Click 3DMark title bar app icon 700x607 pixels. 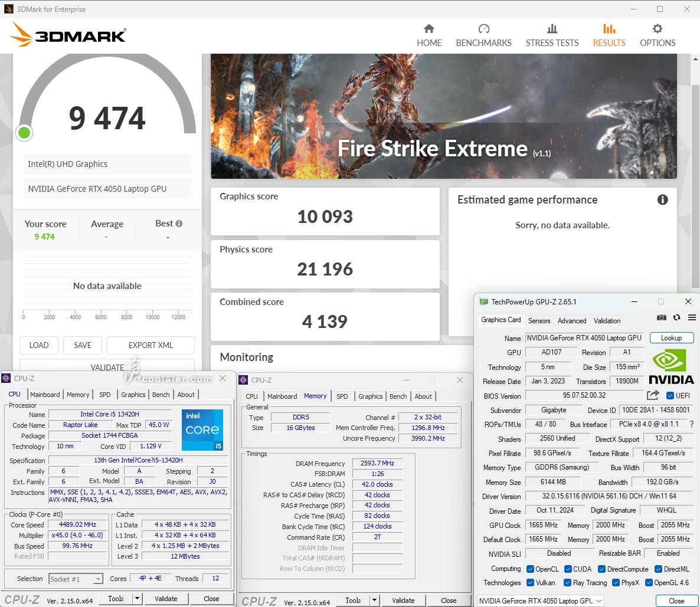click(8, 9)
